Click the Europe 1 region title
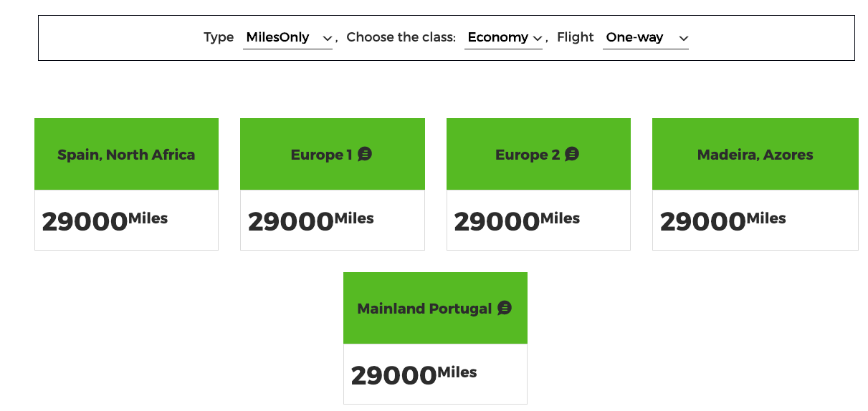Viewport: 868px width, 411px height. 321,155
